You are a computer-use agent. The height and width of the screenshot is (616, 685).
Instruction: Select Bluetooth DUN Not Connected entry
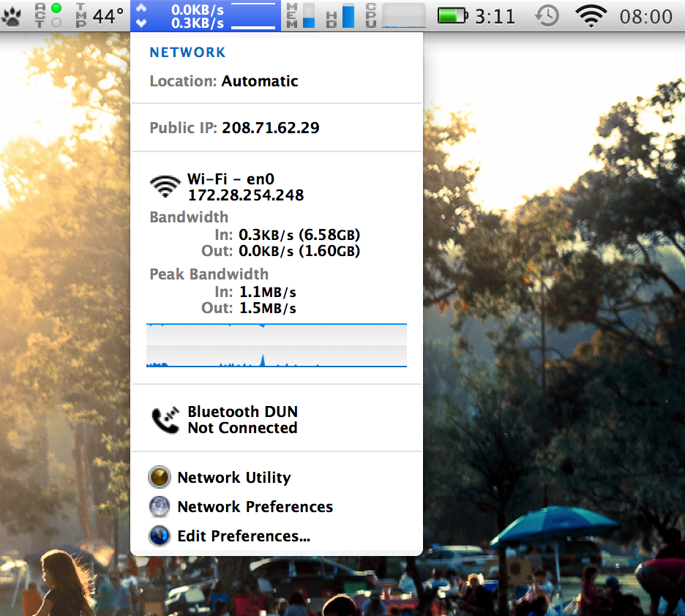tap(242, 419)
